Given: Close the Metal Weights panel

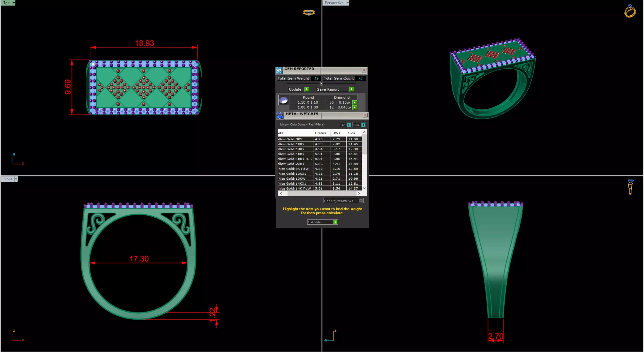Looking at the screenshot, I should click(365, 115).
